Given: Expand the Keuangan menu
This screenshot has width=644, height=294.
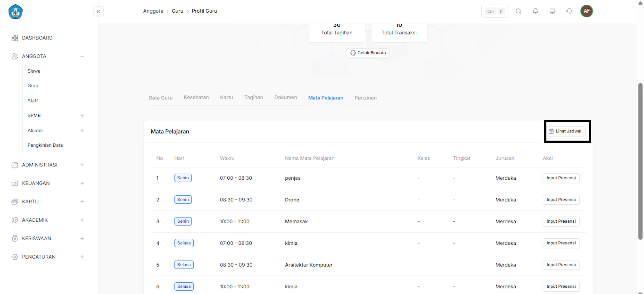Looking at the screenshot, I should [x=82, y=183].
